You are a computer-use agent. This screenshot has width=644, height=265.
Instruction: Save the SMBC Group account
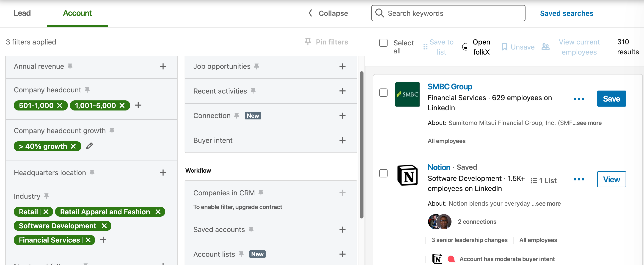[x=611, y=99]
